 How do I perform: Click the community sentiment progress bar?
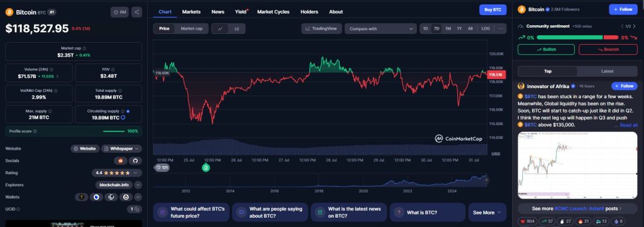(x=577, y=37)
